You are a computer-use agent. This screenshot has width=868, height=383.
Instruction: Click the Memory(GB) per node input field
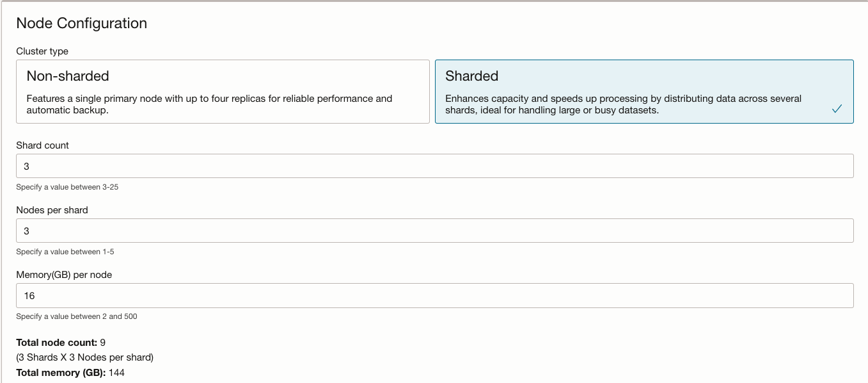pos(434,295)
